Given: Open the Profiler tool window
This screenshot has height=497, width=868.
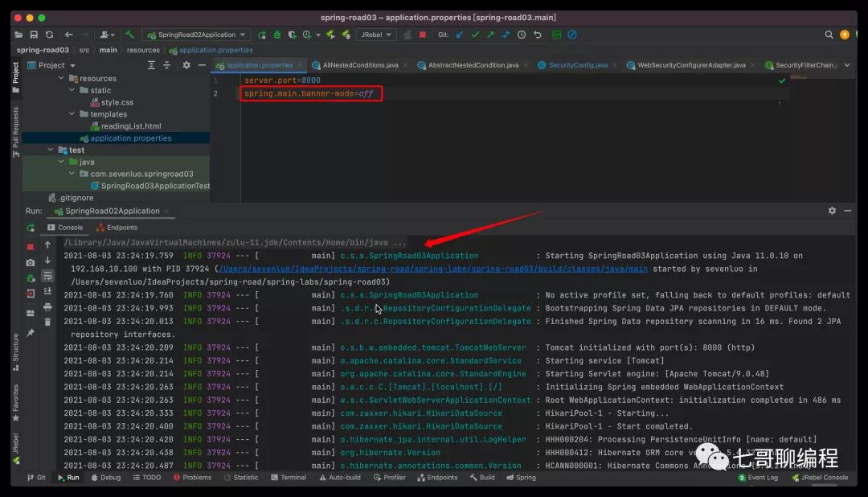Looking at the screenshot, I should 390,478.
